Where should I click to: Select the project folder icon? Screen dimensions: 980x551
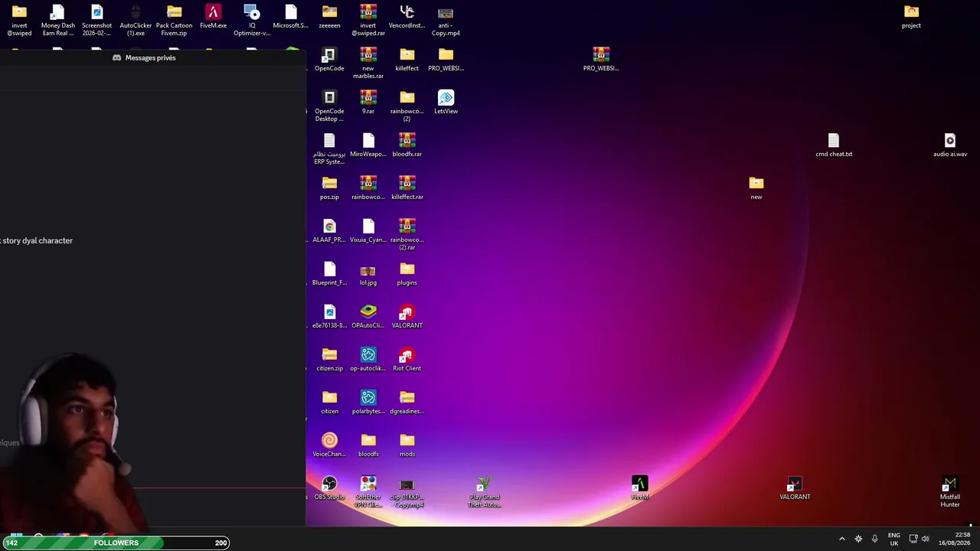pyautogui.click(x=911, y=17)
